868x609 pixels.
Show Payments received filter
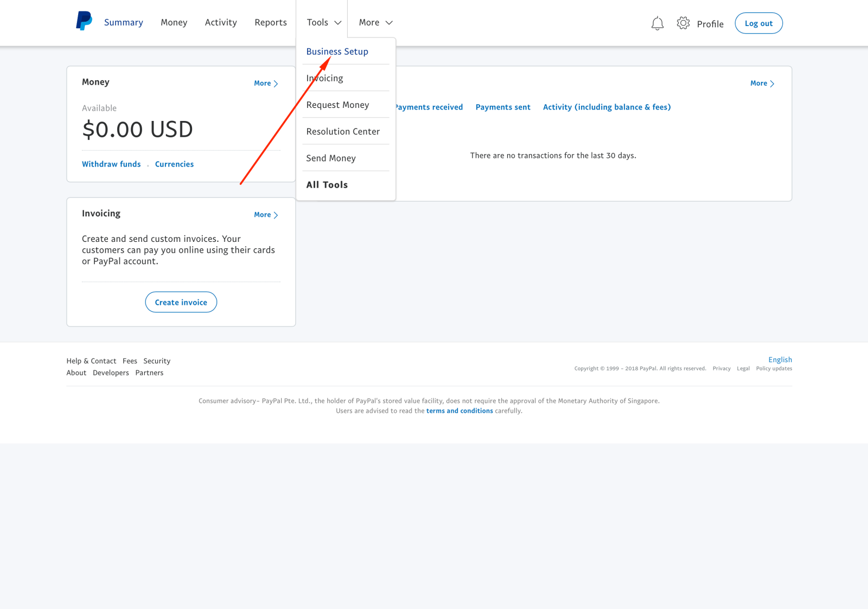point(429,107)
